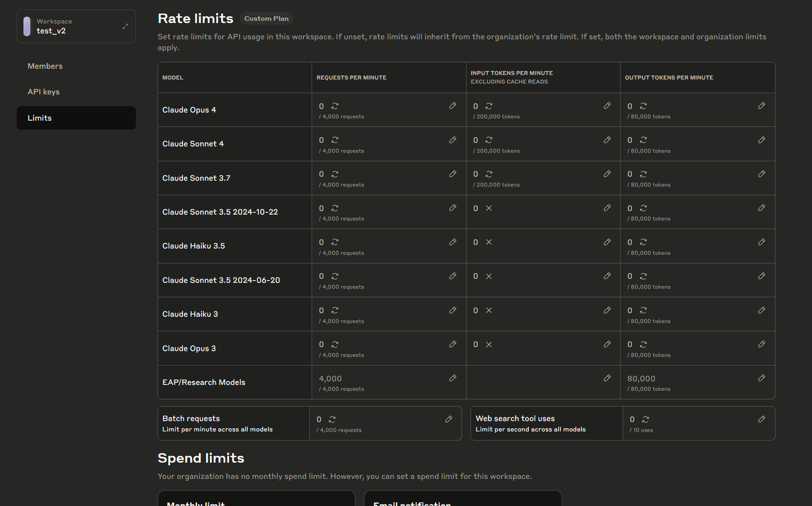This screenshot has height=506, width=812.
Task: Edit Claude Opus 4 requests per minute limit
Action: tap(453, 106)
